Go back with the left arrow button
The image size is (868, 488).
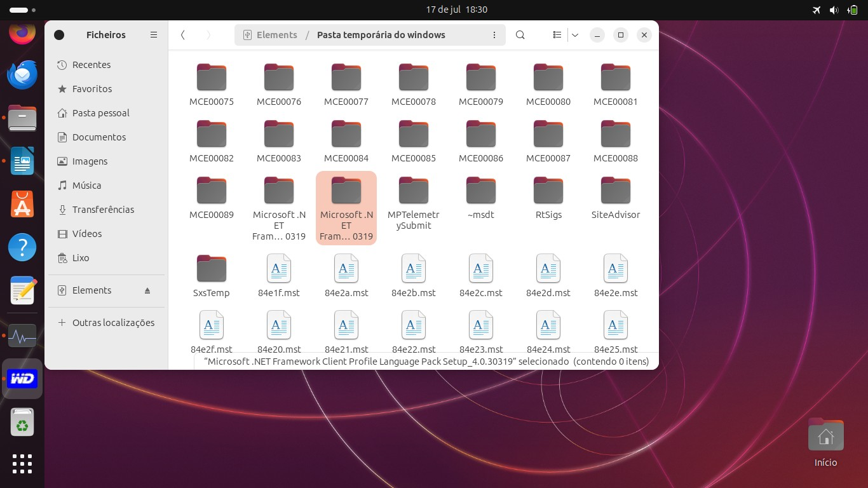click(x=183, y=35)
